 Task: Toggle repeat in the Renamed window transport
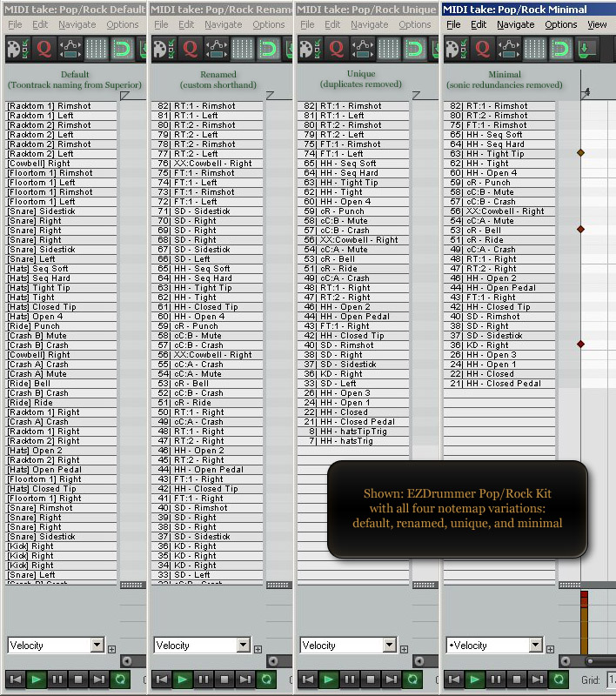pos(266,679)
